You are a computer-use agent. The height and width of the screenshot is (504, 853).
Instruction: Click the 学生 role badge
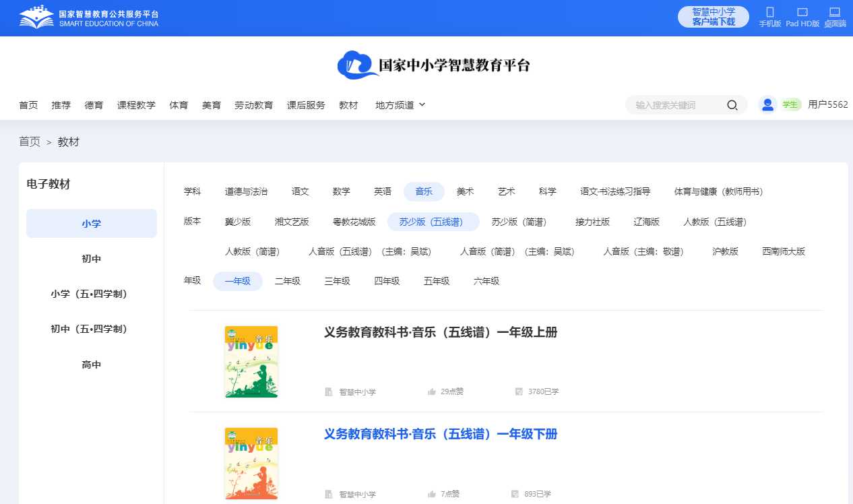[x=790, y=104]
